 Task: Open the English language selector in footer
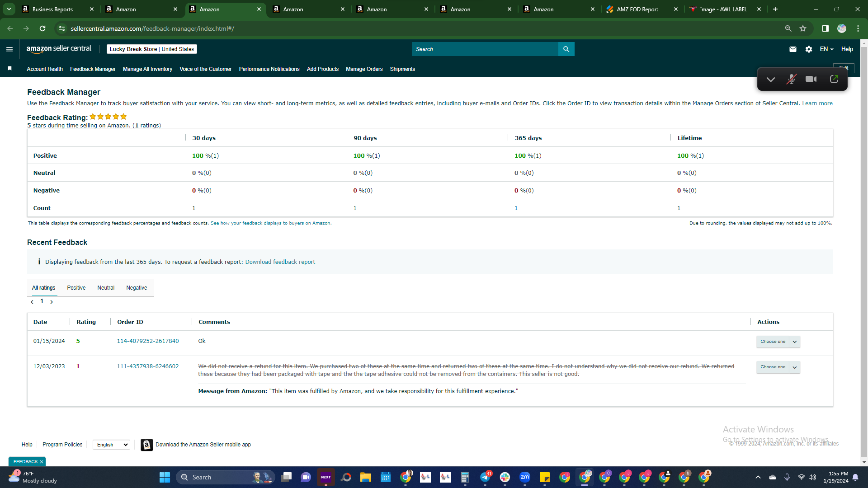coord(111,445)
